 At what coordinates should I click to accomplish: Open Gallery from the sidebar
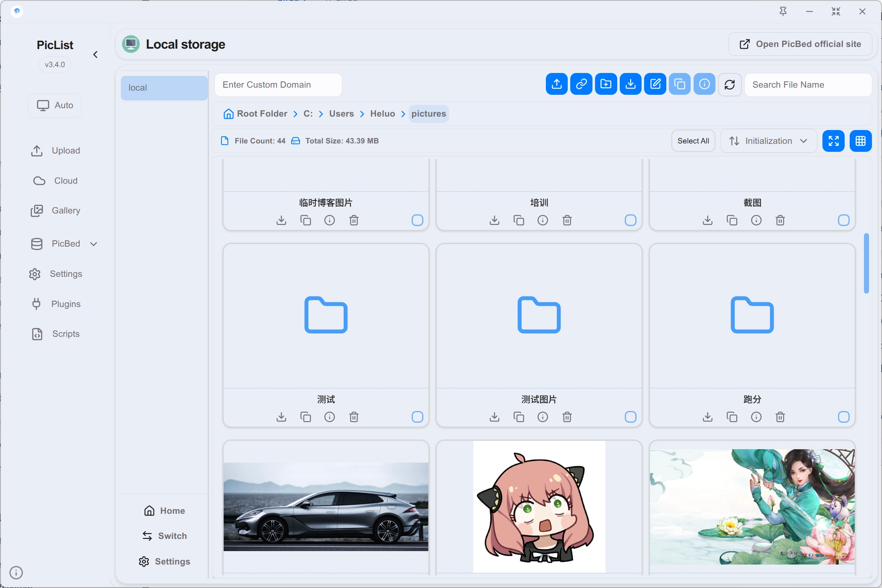click(x=55, y=211)
